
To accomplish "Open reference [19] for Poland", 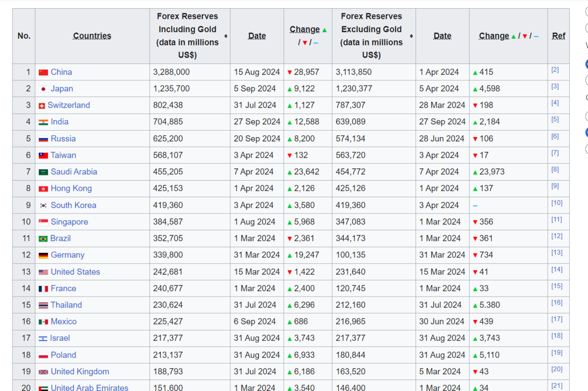I will coord(557,353).
